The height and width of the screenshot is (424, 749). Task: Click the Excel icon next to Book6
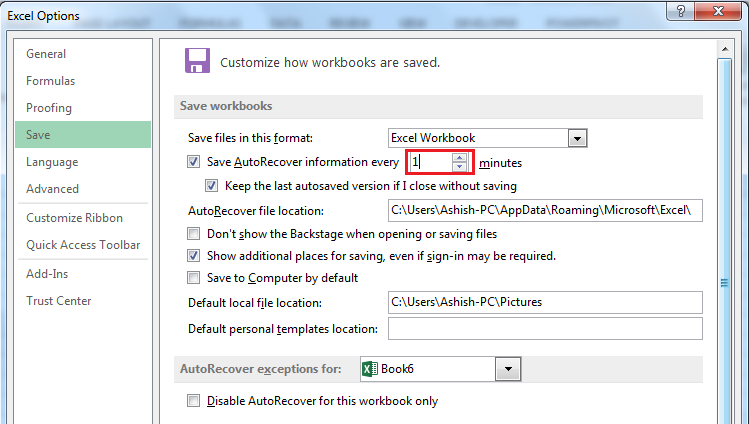point(370,369)
